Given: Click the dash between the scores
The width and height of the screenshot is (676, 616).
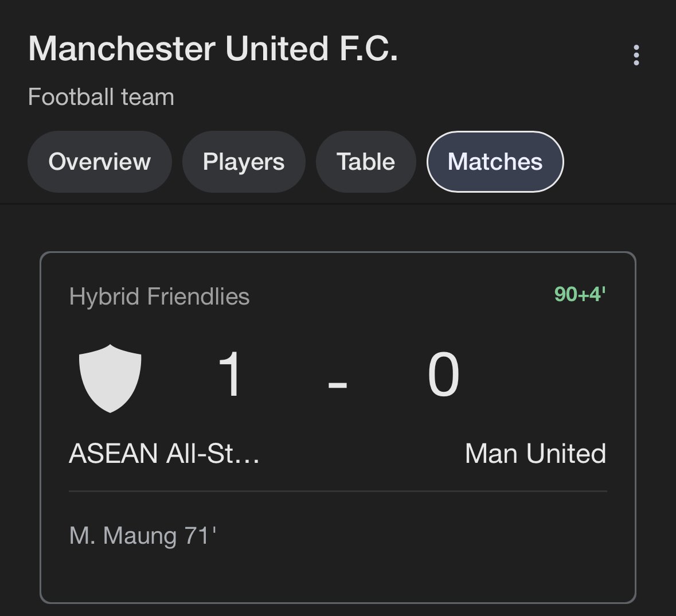Looking at the screenshot, I should pos(337,384).
